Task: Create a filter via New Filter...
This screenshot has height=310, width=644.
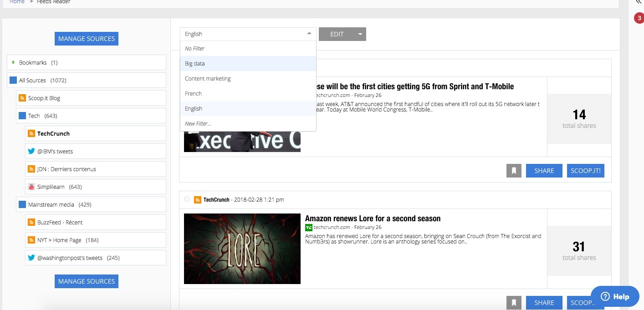Action: click(248, 123)
